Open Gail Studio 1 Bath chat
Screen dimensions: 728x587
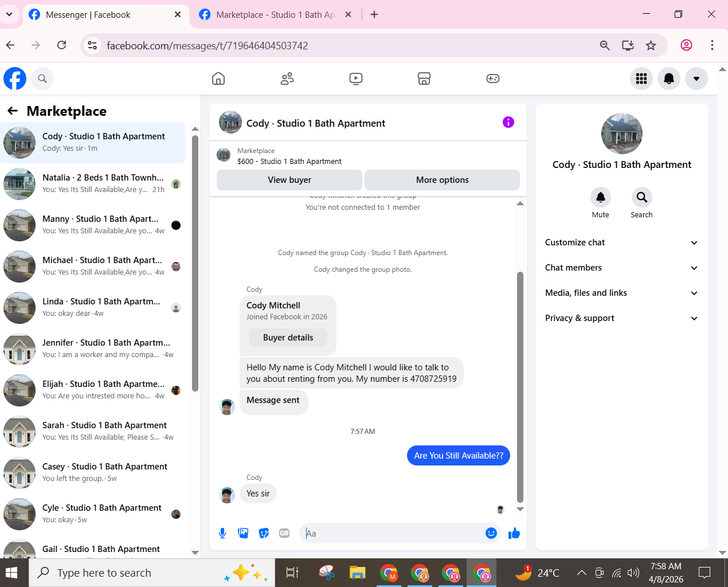coord(93,547)
